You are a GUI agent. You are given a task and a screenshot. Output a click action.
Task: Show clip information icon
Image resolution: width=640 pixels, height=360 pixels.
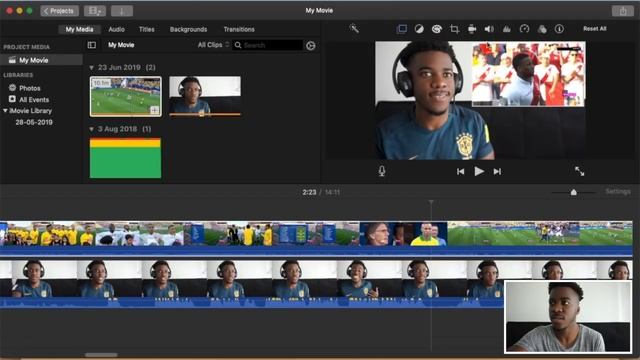tap(559, 29)
